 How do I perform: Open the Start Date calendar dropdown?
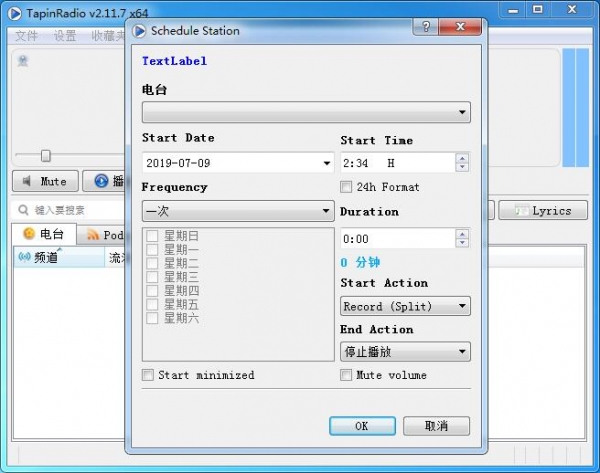(326, 163)
